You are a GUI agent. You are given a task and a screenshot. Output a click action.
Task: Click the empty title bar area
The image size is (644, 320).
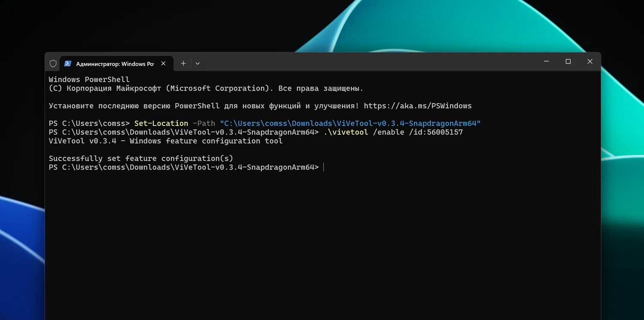click(365, 63)
